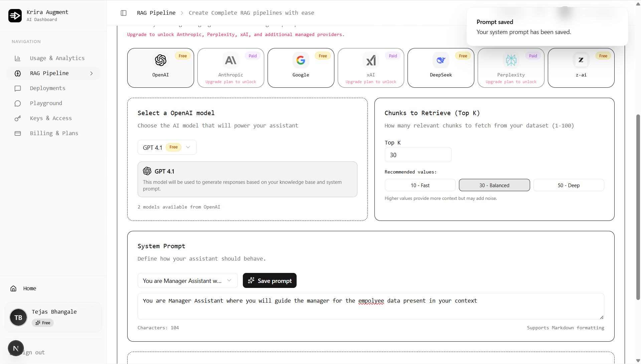Viewport: 641px width, 364px height.
Task: Click the Perplexity logo icon
Action: 511,60
